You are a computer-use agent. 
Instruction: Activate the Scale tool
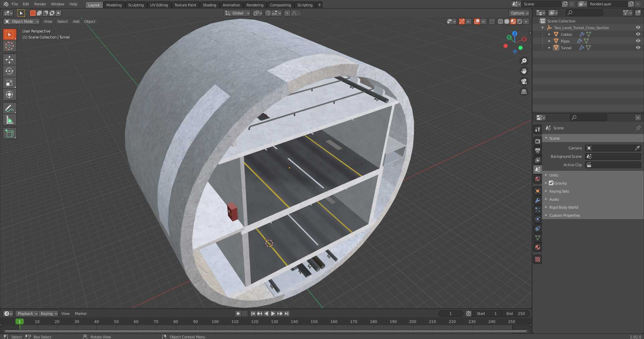(9, 83)
